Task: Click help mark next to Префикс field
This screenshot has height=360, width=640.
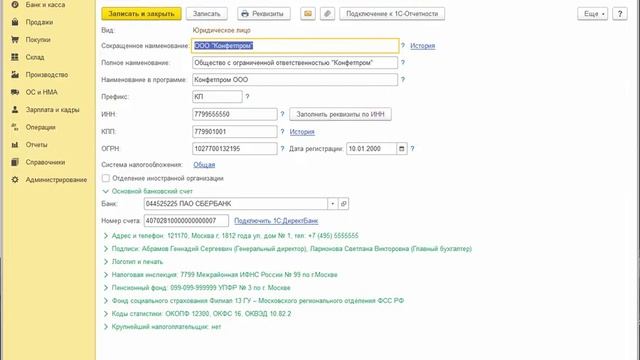Action: 247,97
